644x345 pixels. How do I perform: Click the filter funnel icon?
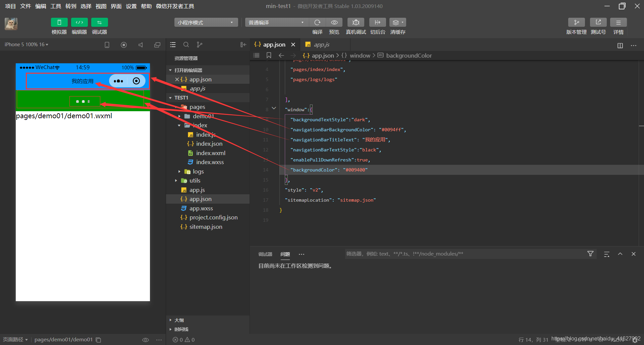tap(591, 254)
